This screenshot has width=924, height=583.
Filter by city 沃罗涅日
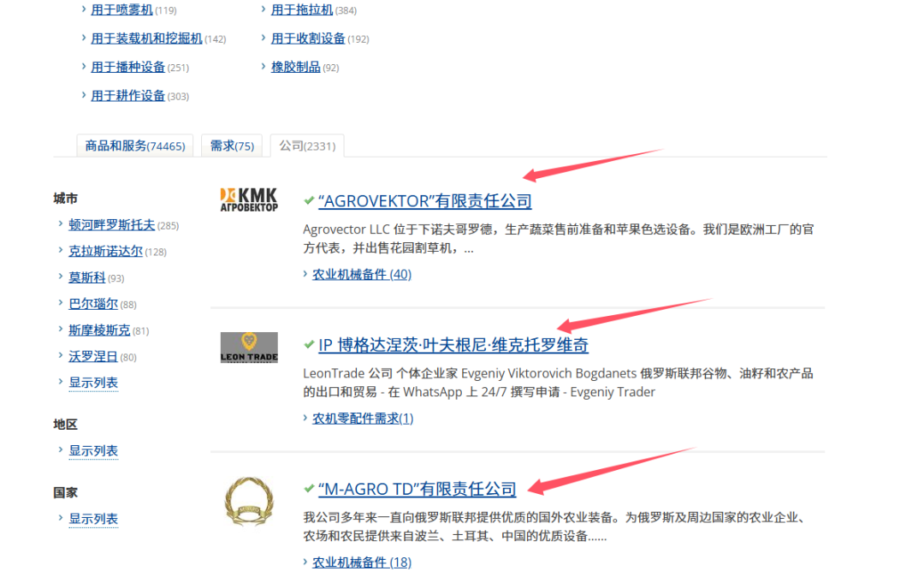tap(93, 357)
